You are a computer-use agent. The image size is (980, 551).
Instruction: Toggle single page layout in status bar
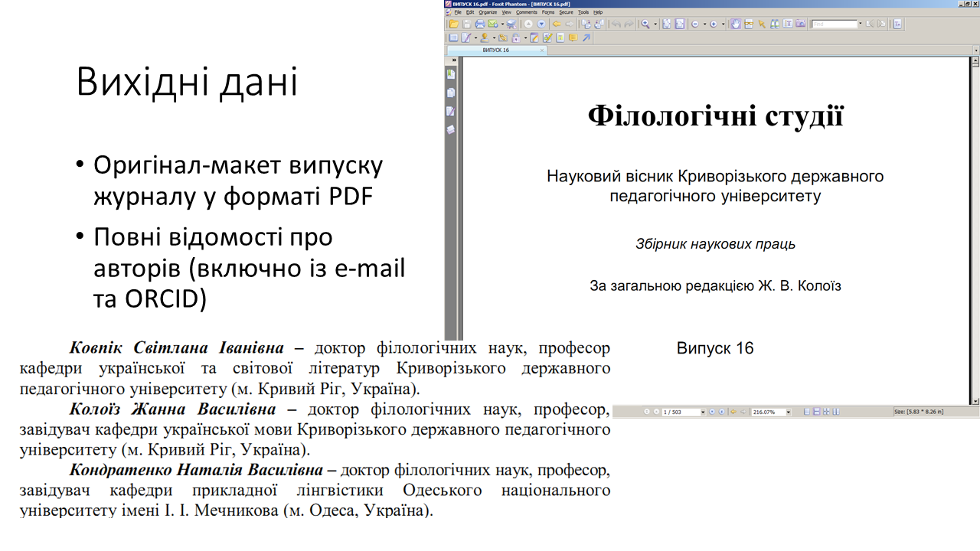tap(808, 412)
